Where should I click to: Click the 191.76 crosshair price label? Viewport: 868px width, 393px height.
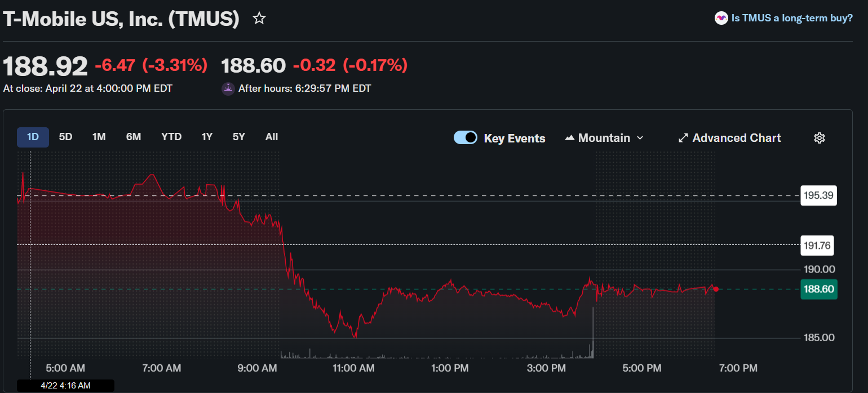point(817,245)
